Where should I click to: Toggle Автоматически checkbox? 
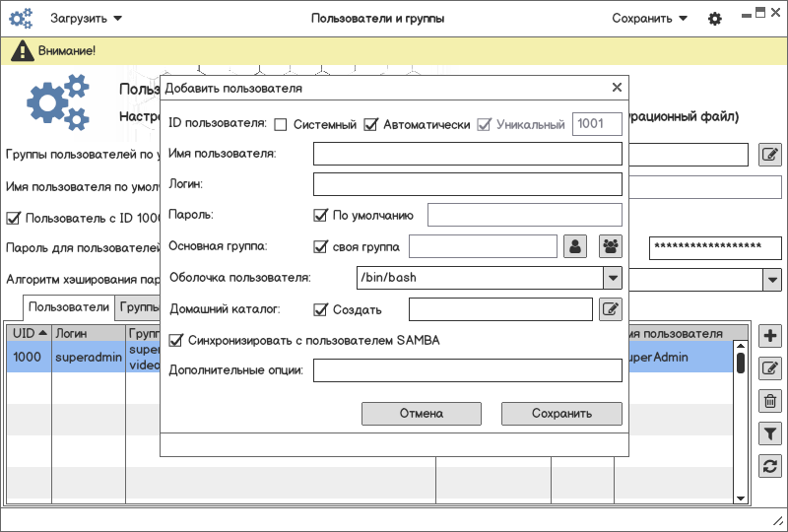pyautogui.click(x=370, y=124)
